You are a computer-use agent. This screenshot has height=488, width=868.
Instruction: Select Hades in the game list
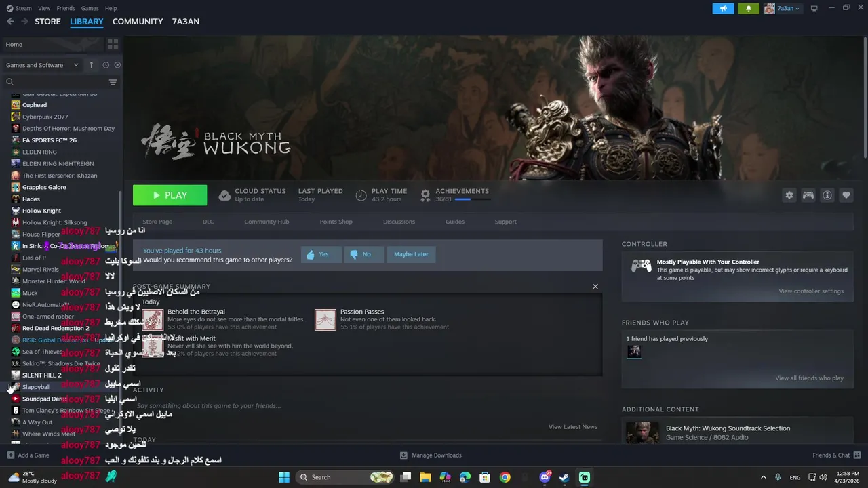31,199
